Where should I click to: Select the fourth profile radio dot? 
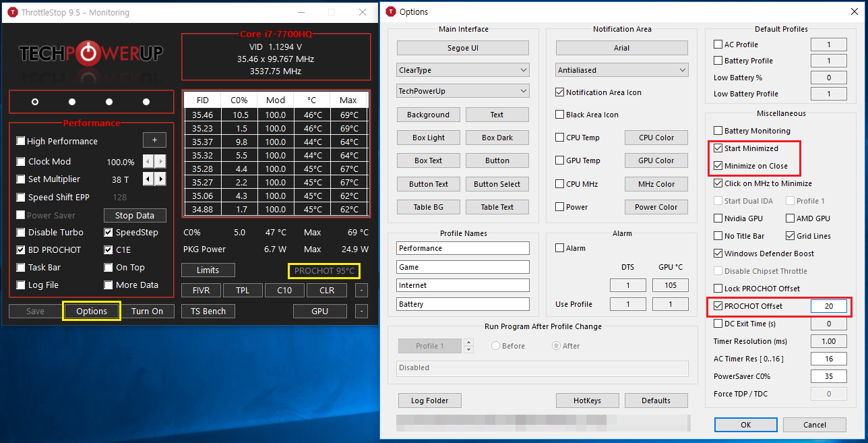[146, 102]
